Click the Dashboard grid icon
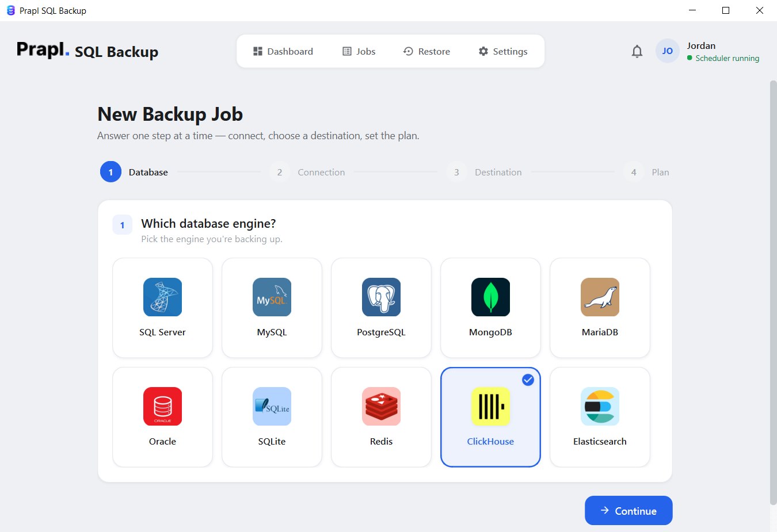The image size is (777, 532). [x=258, y=51]
